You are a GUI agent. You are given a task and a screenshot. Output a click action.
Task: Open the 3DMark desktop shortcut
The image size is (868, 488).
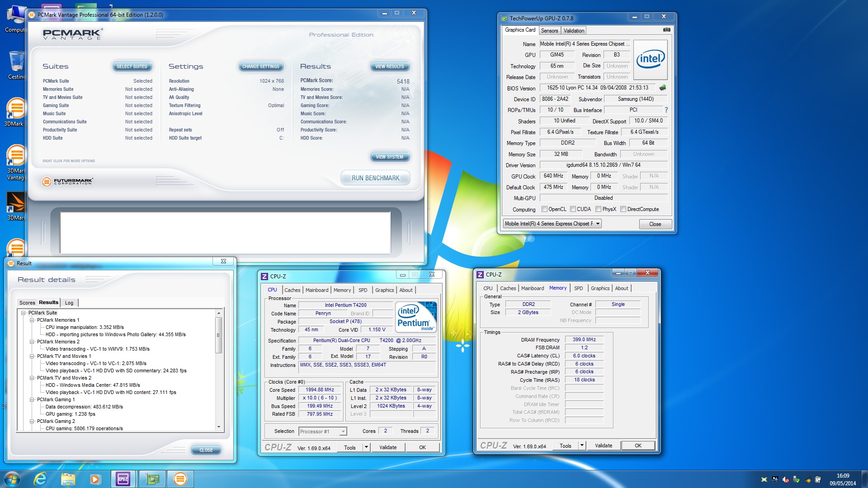pos(15,112)
